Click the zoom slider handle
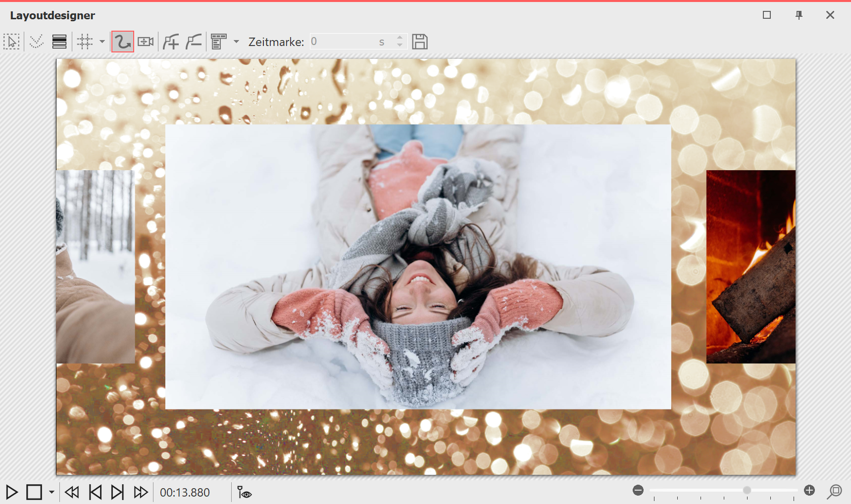 point(747,490)
